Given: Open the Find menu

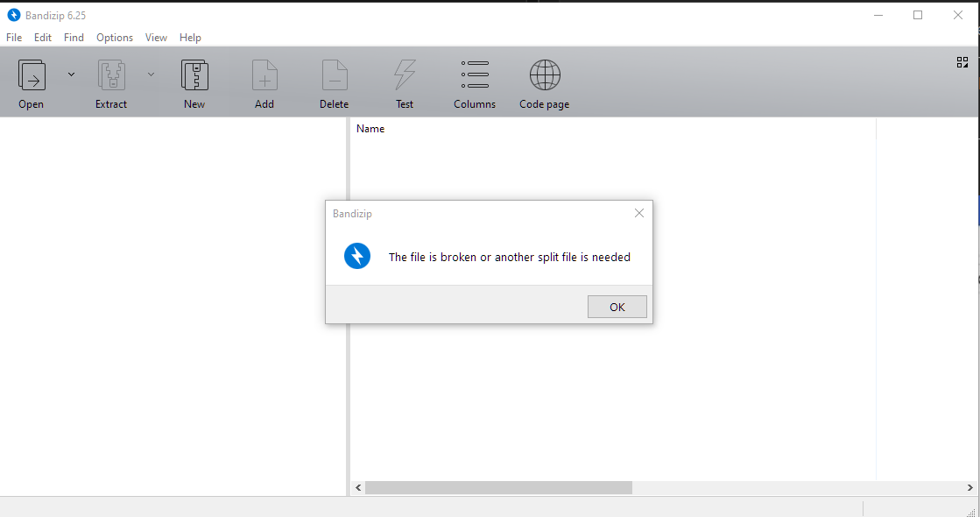Looking at the screenshot, I should 74,38.
